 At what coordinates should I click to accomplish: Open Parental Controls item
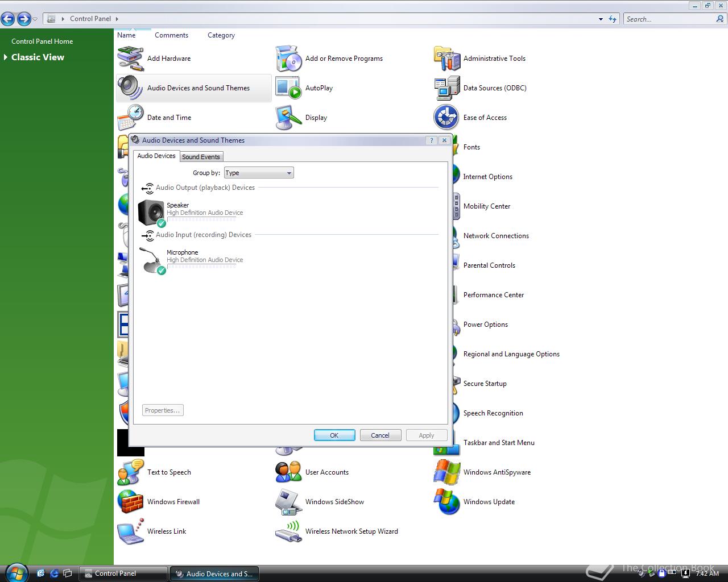point(489,265)
